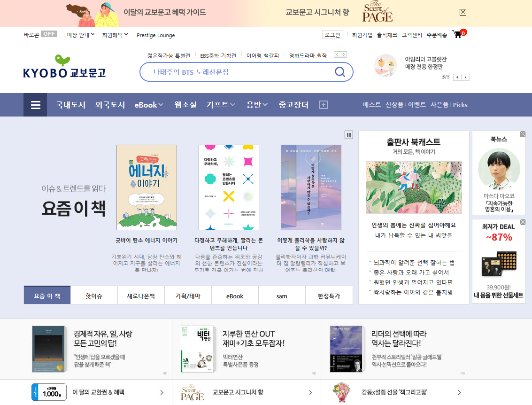
Task: Open the 고객센터 link
Action: [x=411, y=35]
